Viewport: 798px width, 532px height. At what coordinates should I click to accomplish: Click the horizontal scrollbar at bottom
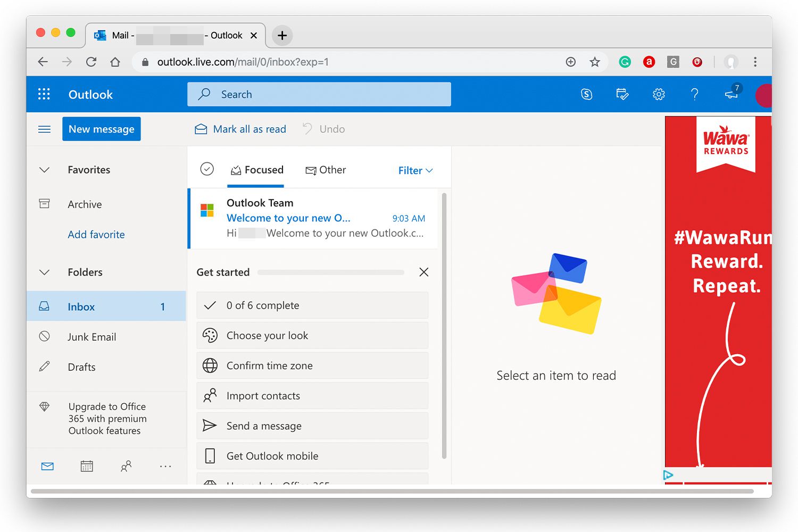point(392,491)
